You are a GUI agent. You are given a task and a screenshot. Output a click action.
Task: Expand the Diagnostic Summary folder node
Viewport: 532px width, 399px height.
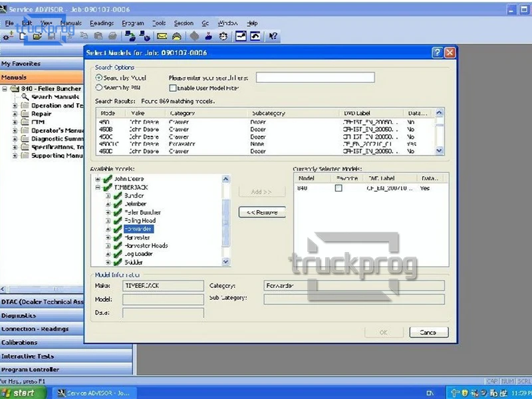(x=15, y=139)
